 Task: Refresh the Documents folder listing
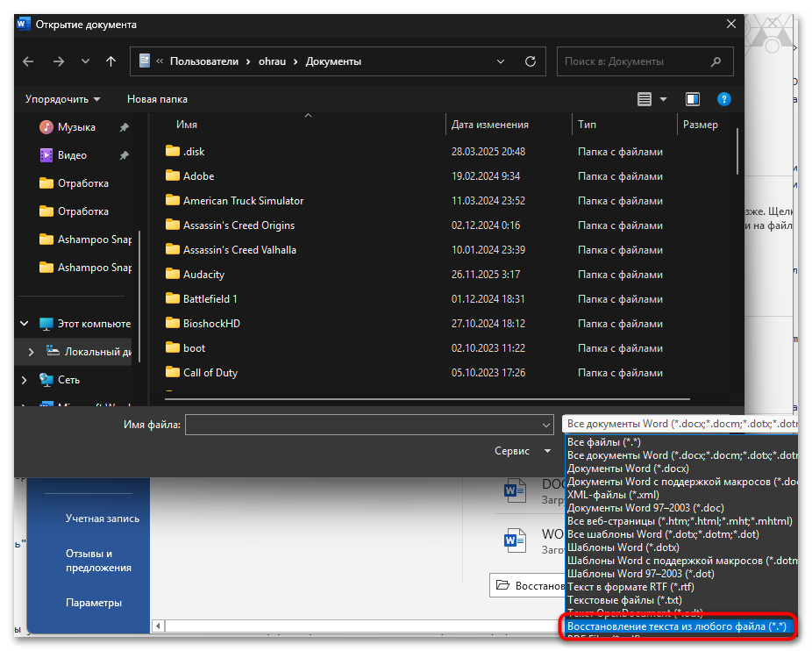click(x=530, y=61)
